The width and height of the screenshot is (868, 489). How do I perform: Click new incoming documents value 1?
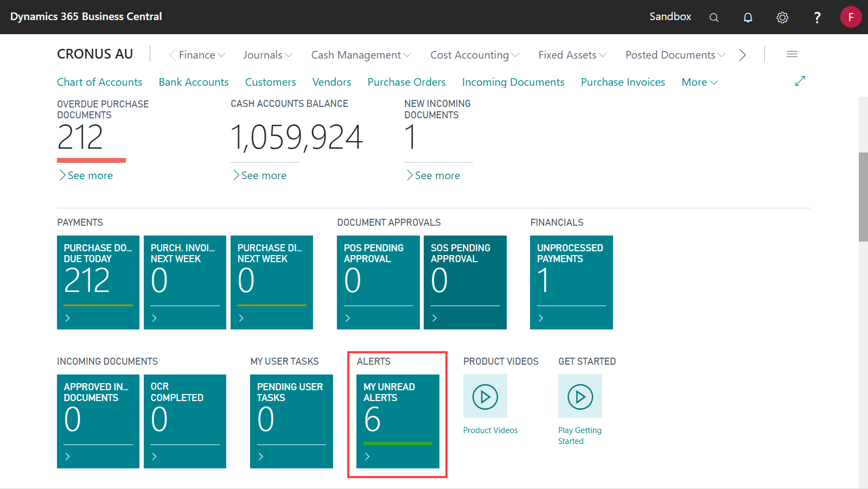pyautogui.click(x=411, y=137)
